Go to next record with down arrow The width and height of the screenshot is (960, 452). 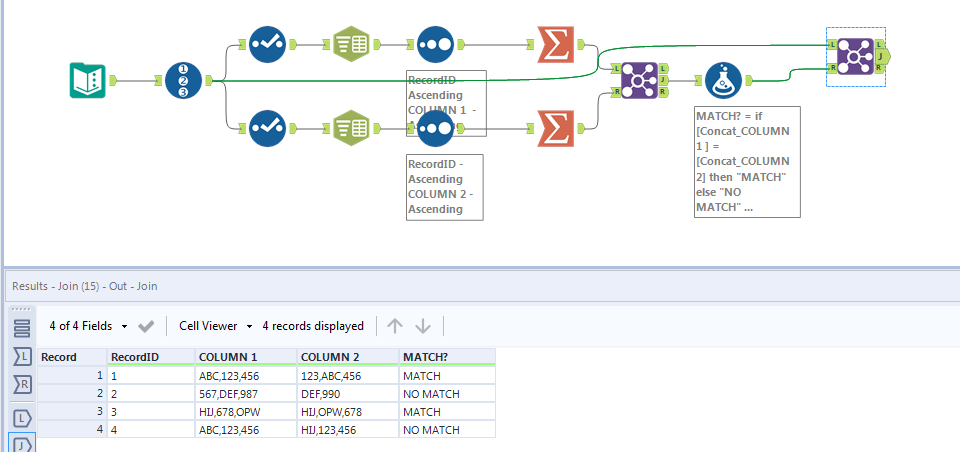pos(423,326)
